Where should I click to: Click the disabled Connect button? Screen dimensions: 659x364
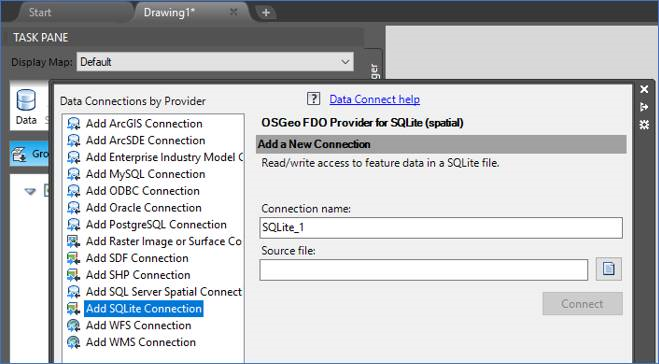coord(583,304)
